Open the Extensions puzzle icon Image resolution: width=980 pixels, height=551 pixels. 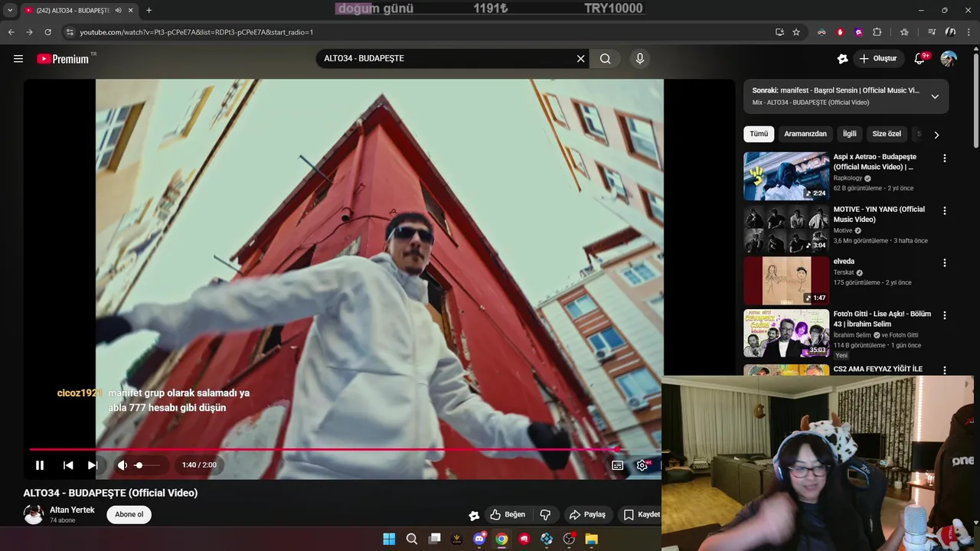[x=877, y=32]
